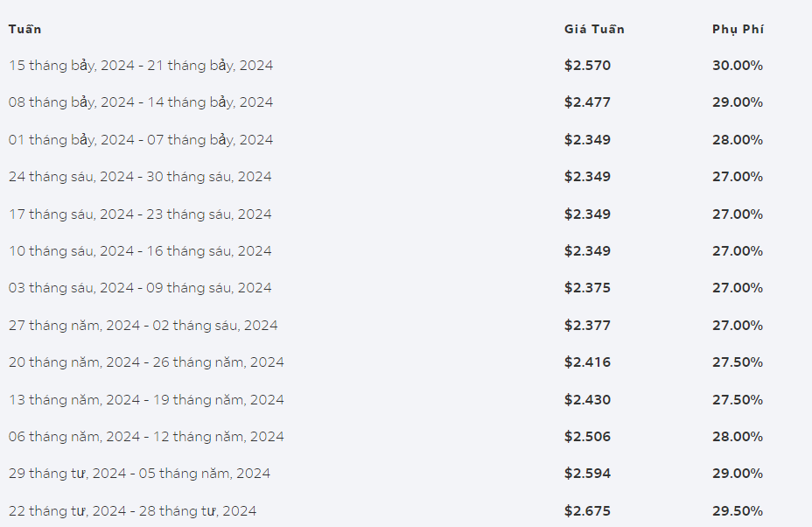Select the 29 tháng tư - 05 tháng năm week
Screen dimensions: 812x527
139,474
